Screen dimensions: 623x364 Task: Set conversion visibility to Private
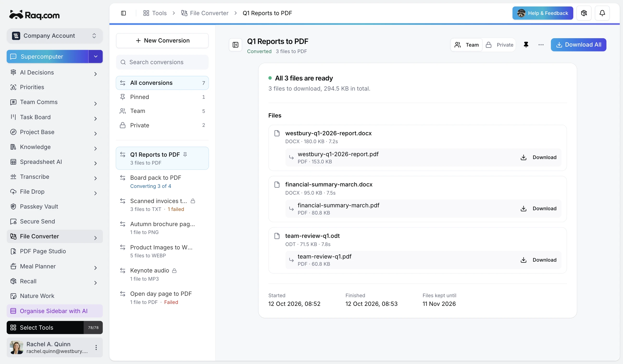pos(499,45)
